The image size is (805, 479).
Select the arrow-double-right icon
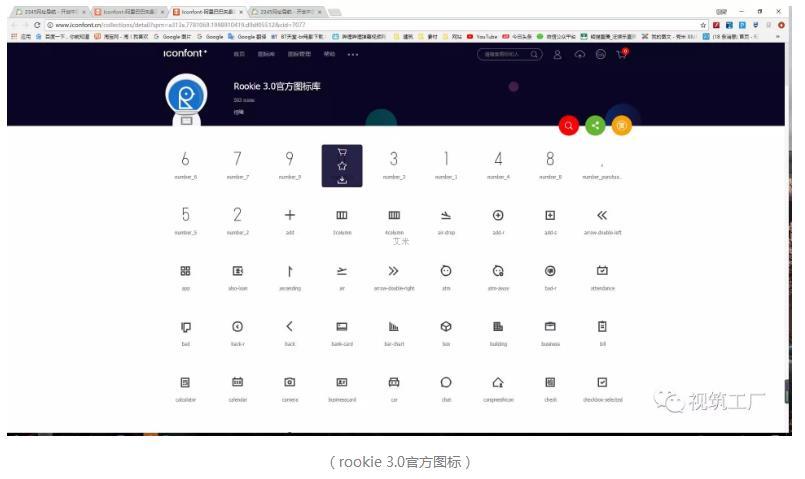(394, 271)
